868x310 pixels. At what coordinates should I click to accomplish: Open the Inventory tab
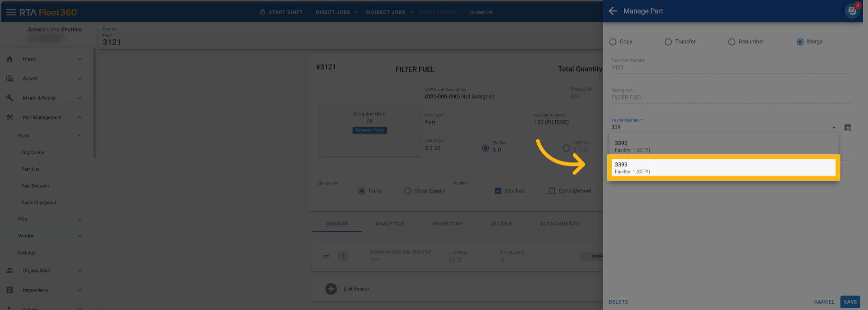(447, 224)
